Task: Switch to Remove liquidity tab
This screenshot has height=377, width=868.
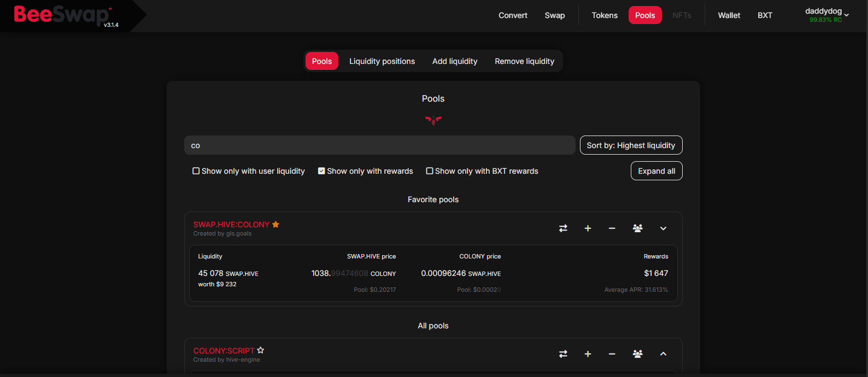Action: (x=525, y=61)
